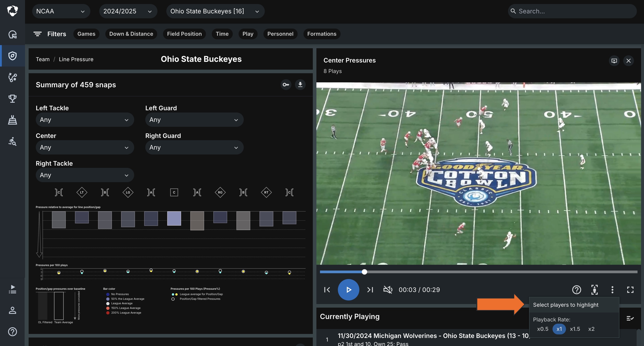Enter fullscreen using the video fullscreen icon
The image size is (644, 346).
click(631, 290)
